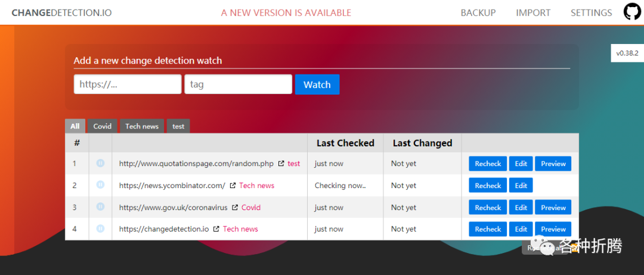Viewport: 644px width, 275px height.
Task: Pause the news.ycombinator.com watch
Action: click(x=100, y=185)
